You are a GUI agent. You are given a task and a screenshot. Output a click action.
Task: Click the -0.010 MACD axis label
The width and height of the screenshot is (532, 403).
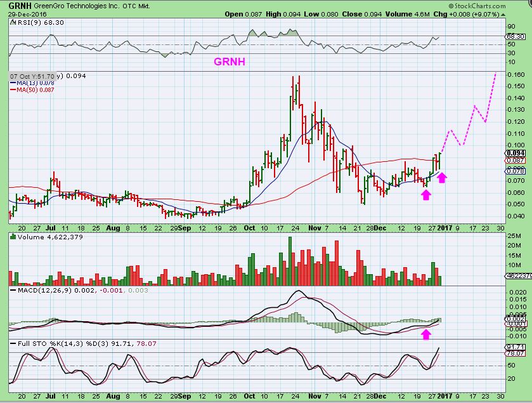(517, 336)
